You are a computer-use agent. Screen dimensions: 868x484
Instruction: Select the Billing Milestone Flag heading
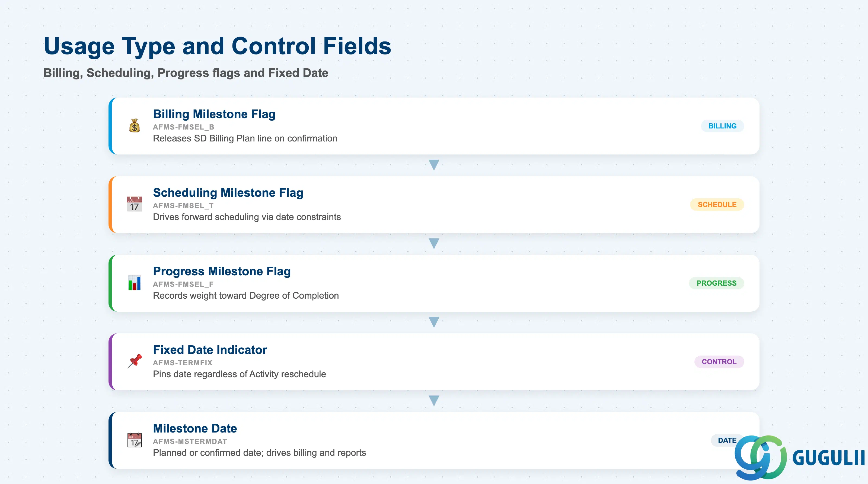click(214, 114)
